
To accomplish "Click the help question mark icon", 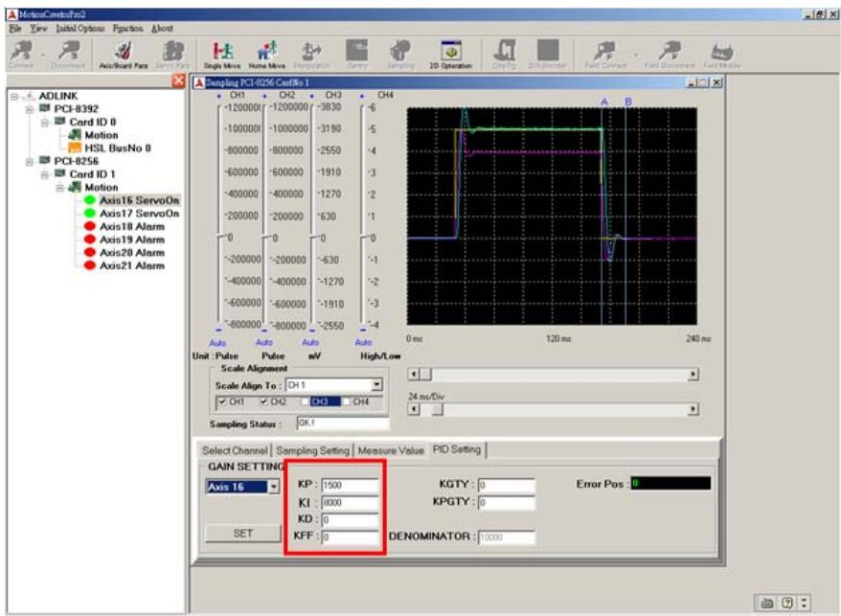I will pyautogui.click(x=786, y=603).
